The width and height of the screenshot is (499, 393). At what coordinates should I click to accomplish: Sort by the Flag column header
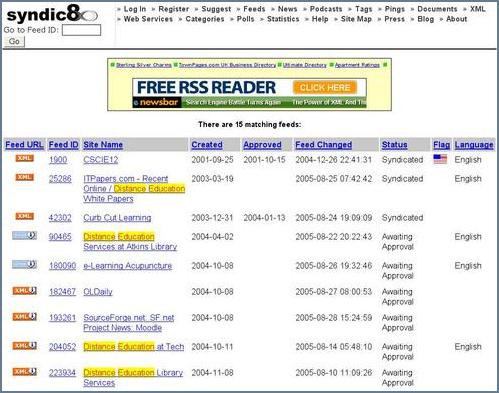click(441, 145)
